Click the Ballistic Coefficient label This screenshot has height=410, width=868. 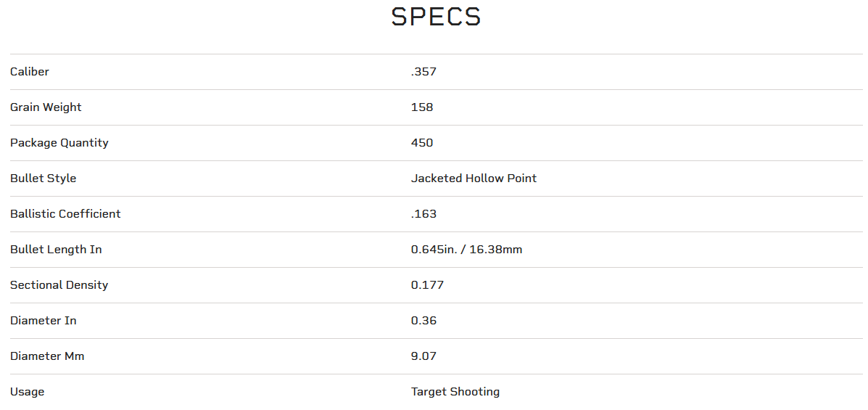(x=65, y=214)
